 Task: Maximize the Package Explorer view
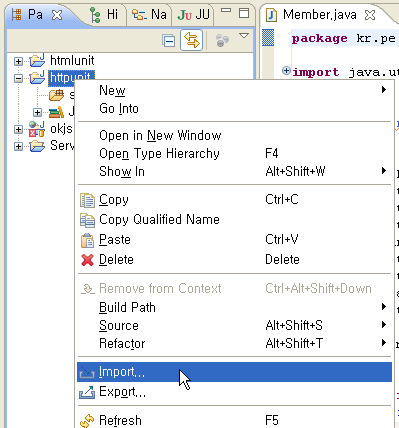(244, 13)
